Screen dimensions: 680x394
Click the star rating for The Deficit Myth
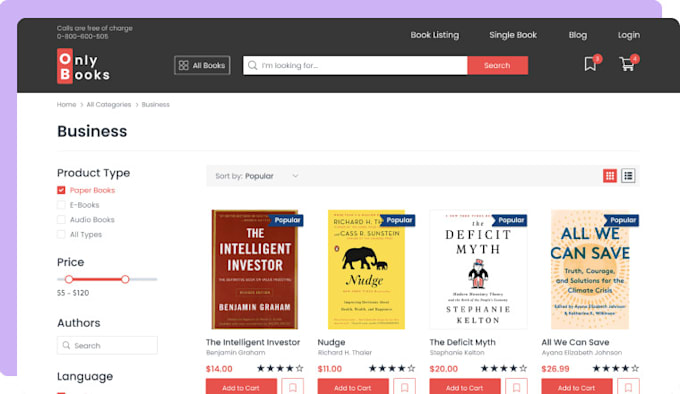pos(504,369)
